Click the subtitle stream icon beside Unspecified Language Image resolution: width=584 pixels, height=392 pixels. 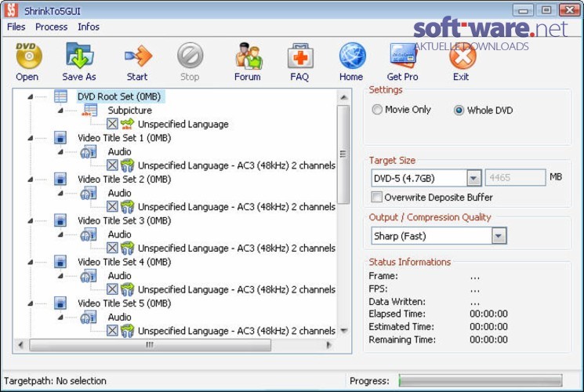coord(127,124)
